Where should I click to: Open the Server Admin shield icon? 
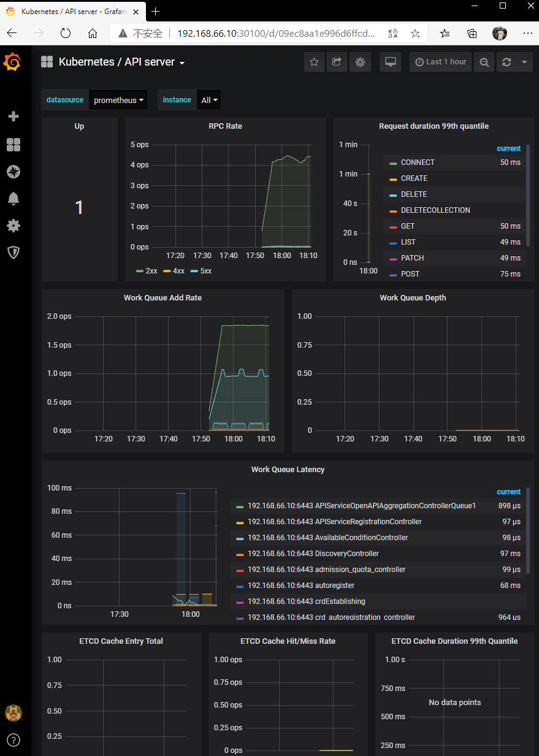(13, 252)
